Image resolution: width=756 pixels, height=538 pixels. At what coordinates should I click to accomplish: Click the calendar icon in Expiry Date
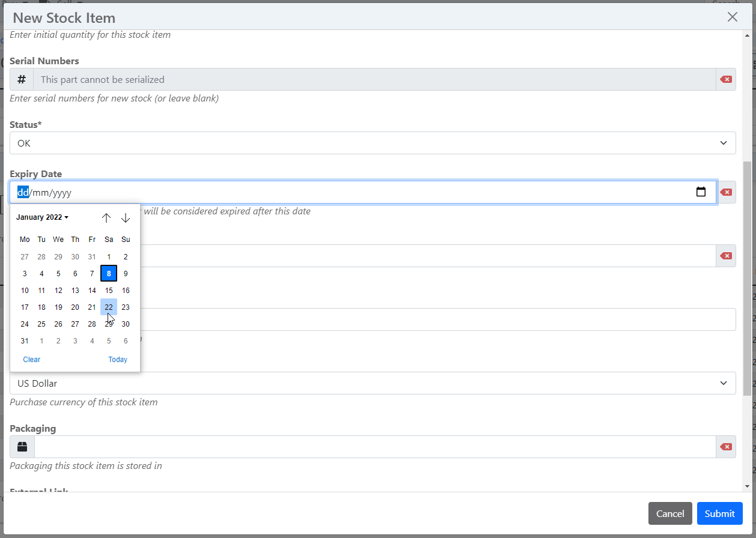click(x=701, y=192)
